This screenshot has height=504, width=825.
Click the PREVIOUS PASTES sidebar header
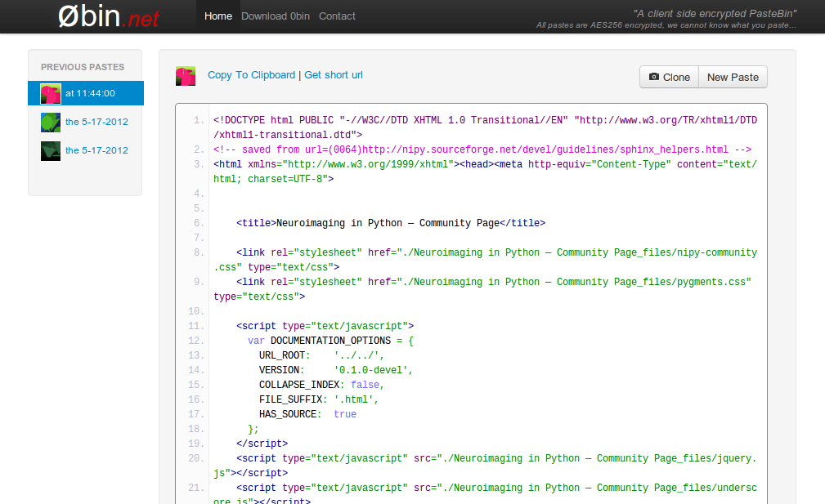(83, 67)
